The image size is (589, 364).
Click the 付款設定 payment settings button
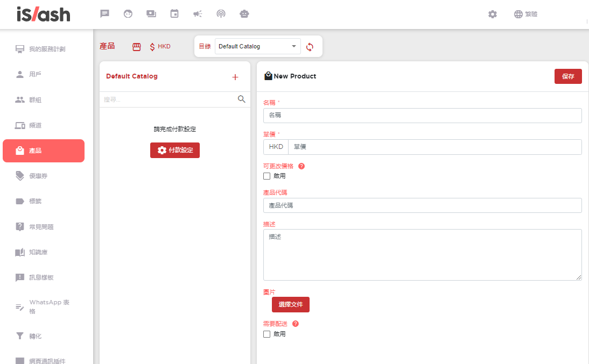[x=175, y=151]
